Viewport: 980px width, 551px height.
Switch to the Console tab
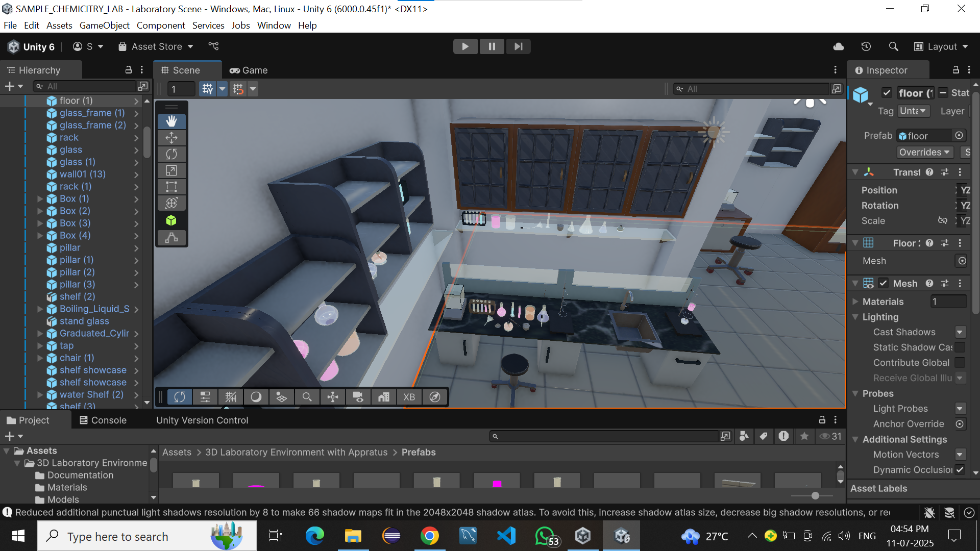pyautogui.click(x=103, y=420)
